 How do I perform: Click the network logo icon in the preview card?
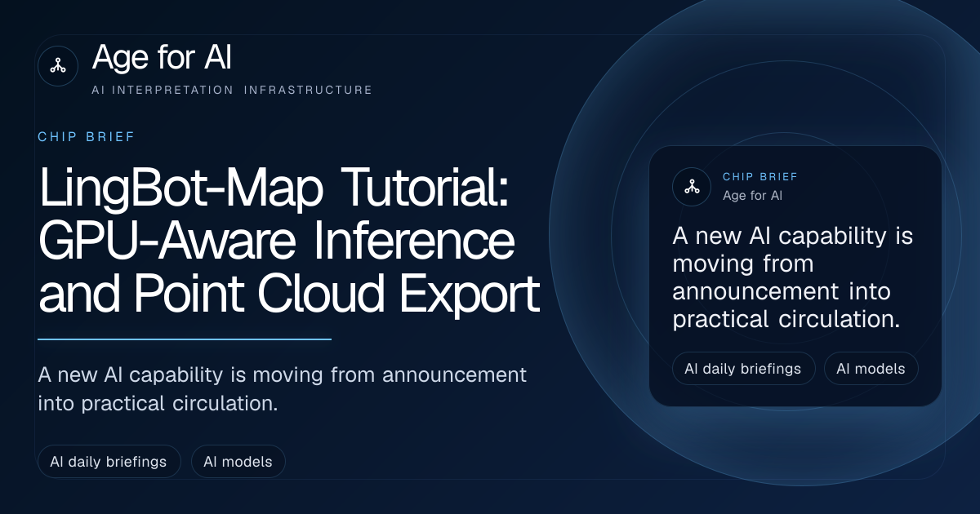pyautogui.click(x=692, y=187)
